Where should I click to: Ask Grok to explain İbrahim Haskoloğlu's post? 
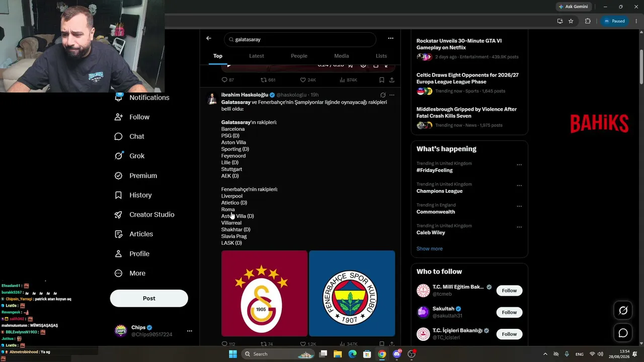tap(383, 95)
